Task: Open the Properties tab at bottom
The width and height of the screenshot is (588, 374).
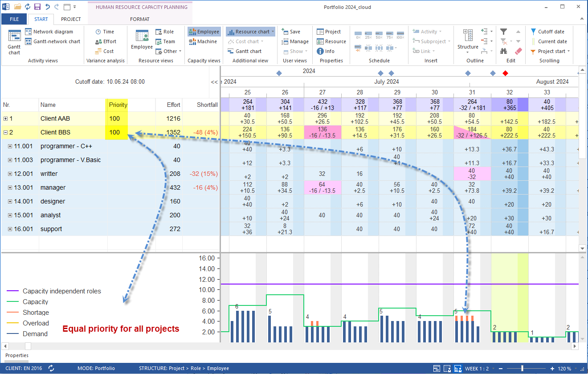Action: [17, 355]
